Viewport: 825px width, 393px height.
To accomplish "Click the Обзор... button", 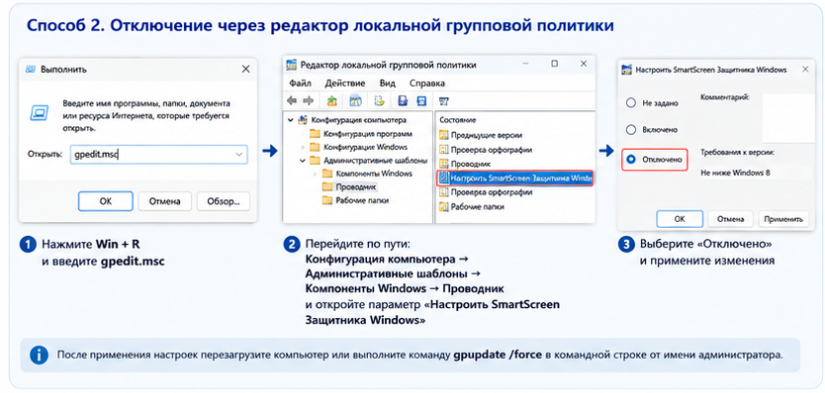I will [224, 201].
